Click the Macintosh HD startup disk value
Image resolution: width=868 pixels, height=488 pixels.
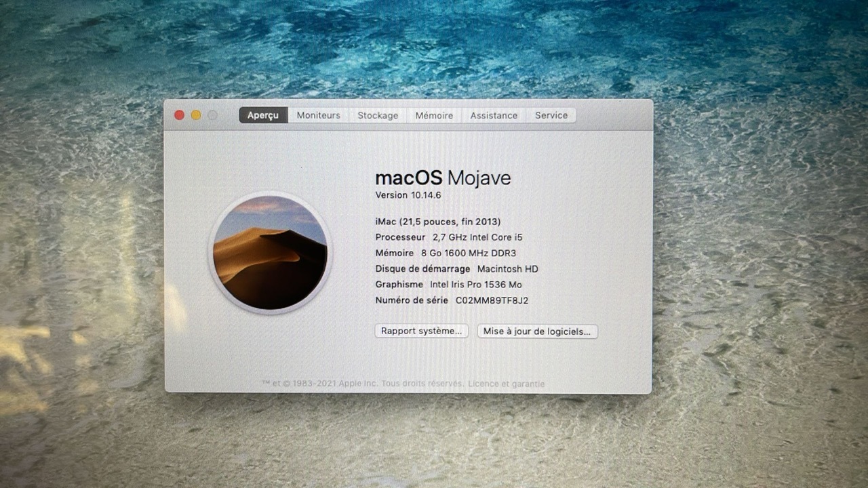pos(508,269)
